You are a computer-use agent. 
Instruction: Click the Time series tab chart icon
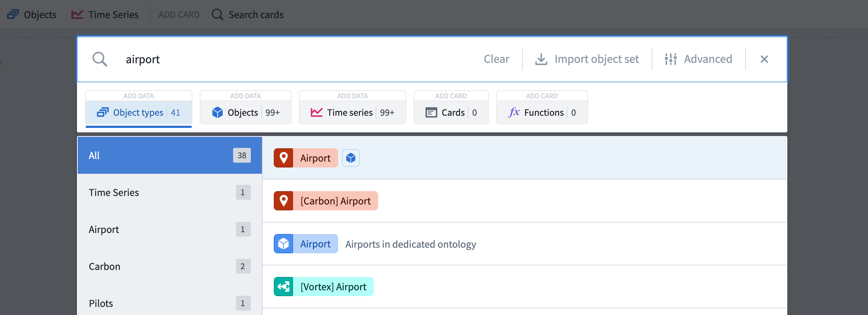(x=317, y=112)
